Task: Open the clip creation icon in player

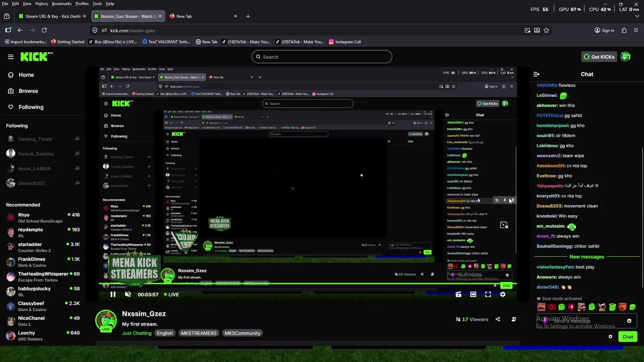Action: tap(458, 295)
